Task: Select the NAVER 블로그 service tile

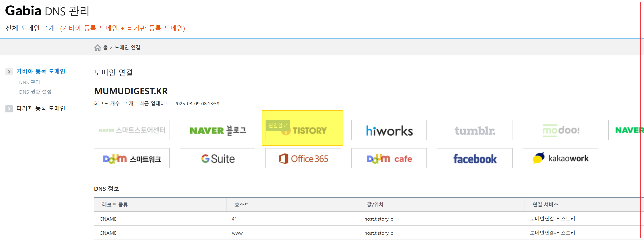Action: 217,130
